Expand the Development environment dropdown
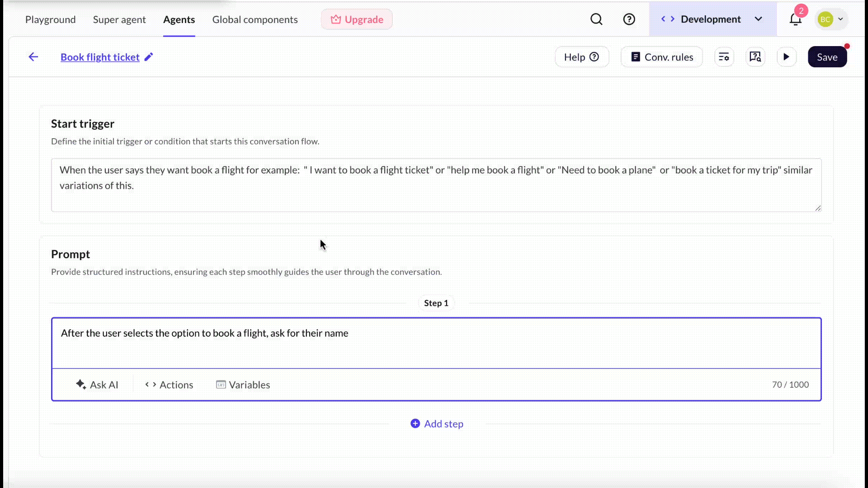Image resolution: width=868 pixels, height=488 pixels. pos(759,19)
